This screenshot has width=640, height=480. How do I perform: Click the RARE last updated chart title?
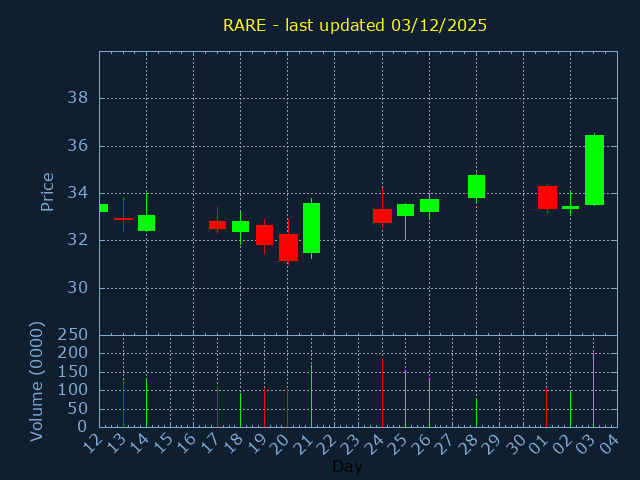pyautogui.click(x=355, y=25)
